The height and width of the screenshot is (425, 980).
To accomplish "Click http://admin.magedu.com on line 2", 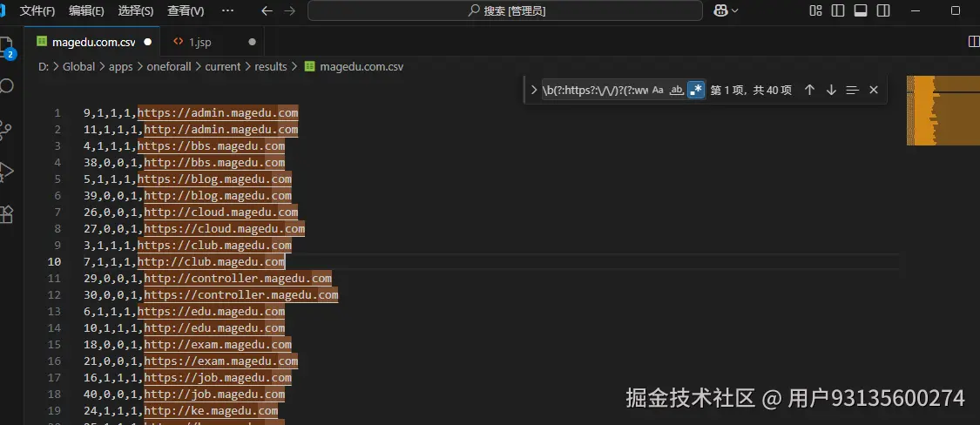I will click(220, 130).
